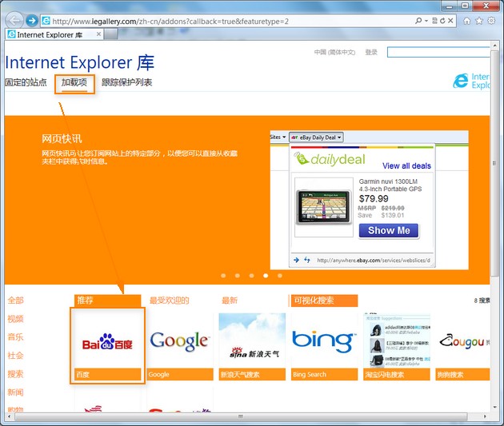The width and height of the screenshot is (504, 426).
Task: Select the 音乐 category
Action: (16, 337)
